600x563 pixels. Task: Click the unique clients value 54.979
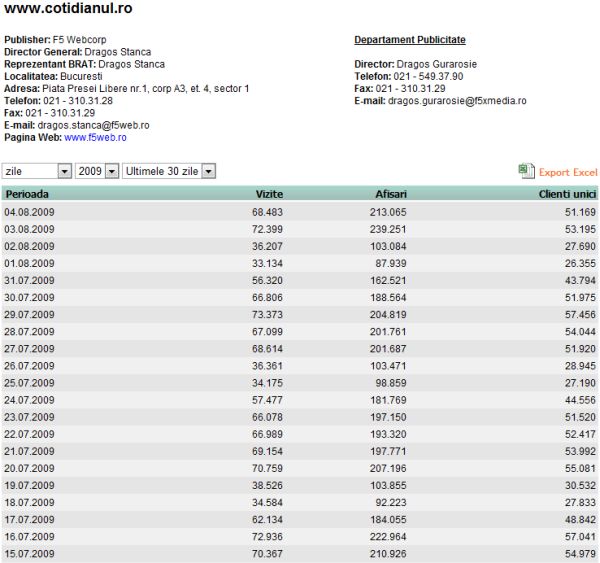pos(580,553)
